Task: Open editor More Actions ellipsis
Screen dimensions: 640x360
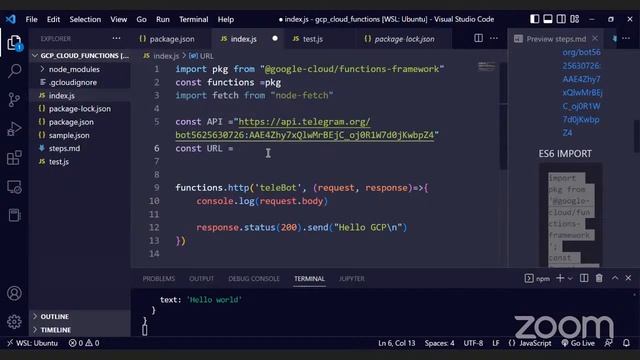Action: (494, 38)
